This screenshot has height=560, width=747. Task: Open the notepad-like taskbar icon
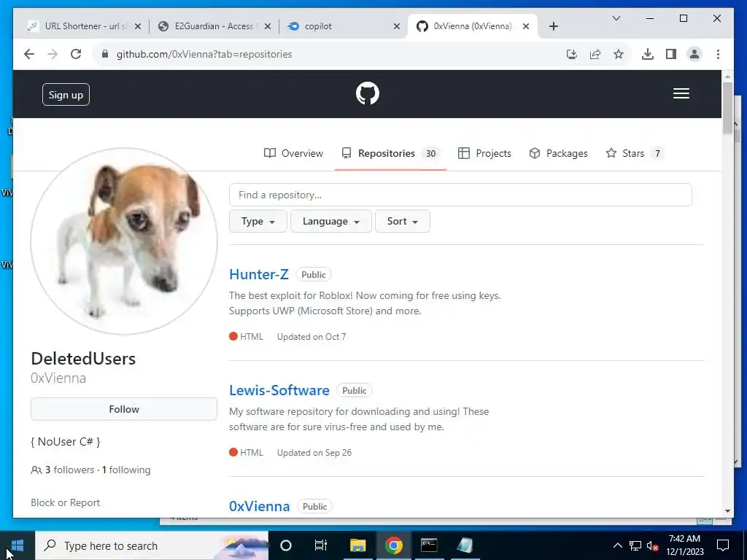pyautogui.click(x=465, y=545)
